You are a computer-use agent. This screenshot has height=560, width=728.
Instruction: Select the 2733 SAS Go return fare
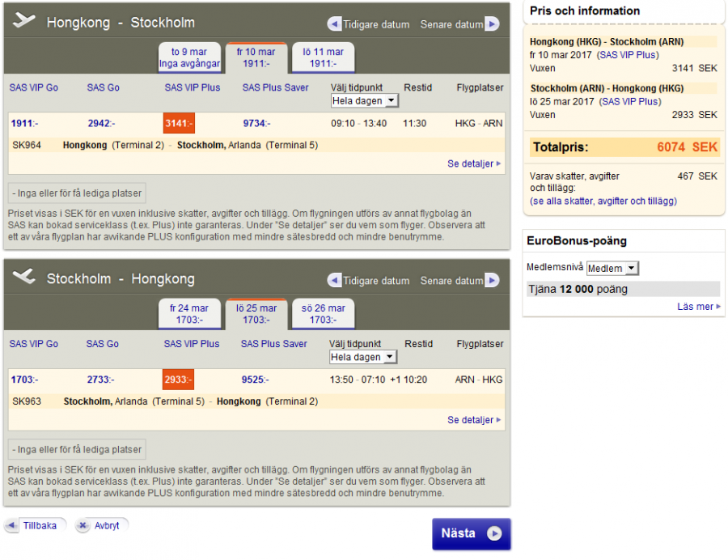tap(101, 380)
